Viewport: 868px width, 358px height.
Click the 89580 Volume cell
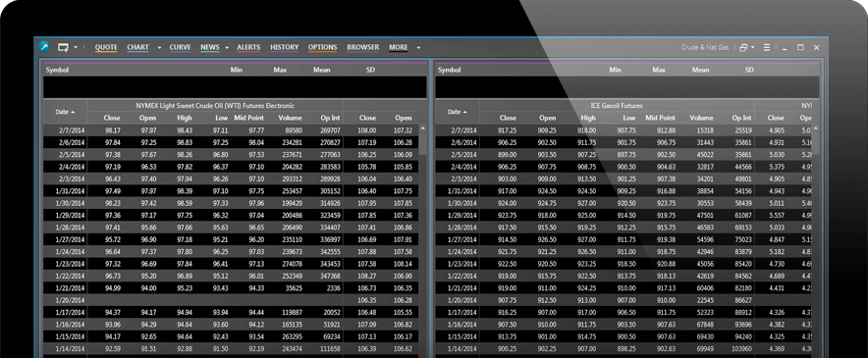pos(293,130)
